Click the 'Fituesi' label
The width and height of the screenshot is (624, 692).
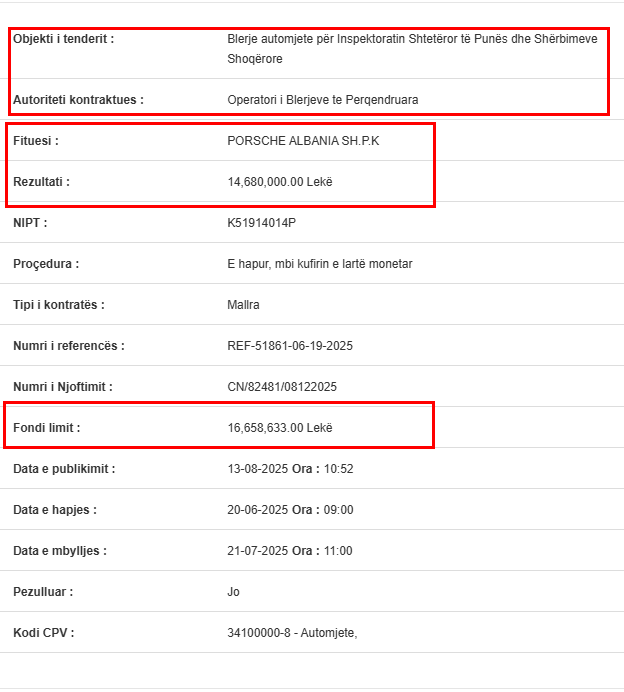point(36,141)
